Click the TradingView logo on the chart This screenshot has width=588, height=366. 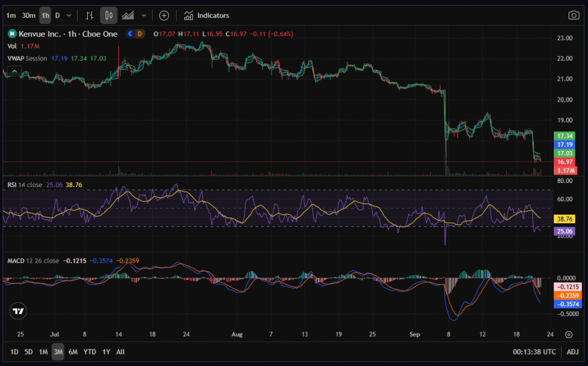[x=17, y=311]
